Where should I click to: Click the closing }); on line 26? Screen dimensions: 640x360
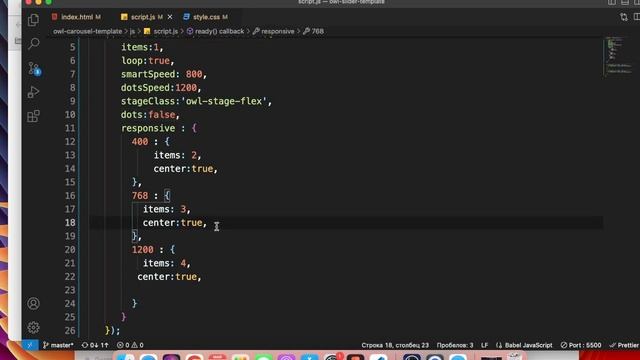pos(112,330)
